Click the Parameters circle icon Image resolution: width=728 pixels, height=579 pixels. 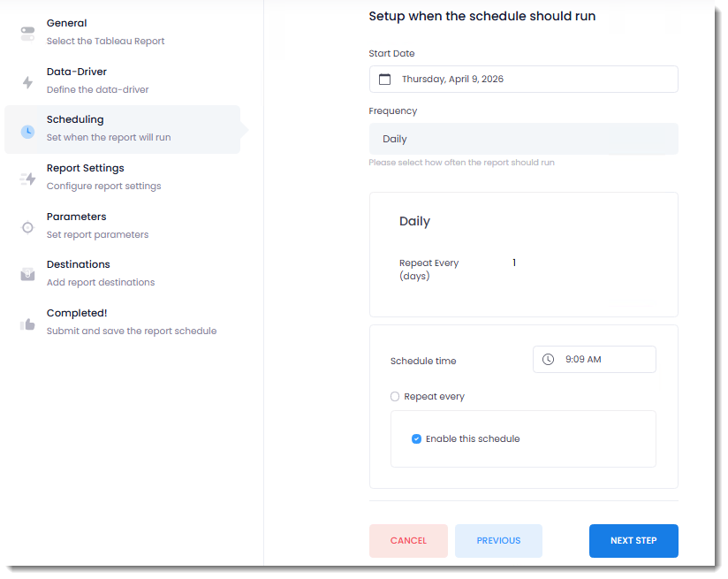coord(27,227)
